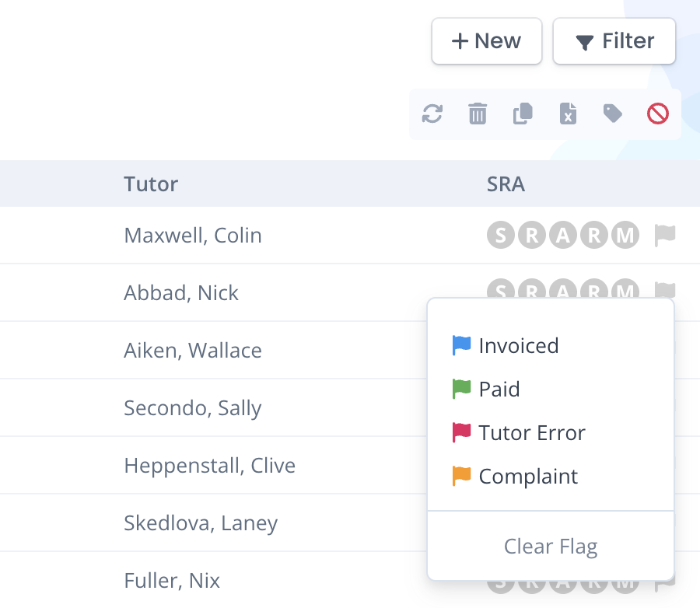Click the New button
Image resolution: width=700 pixels, height=608 pixels.
pos(487,41)
